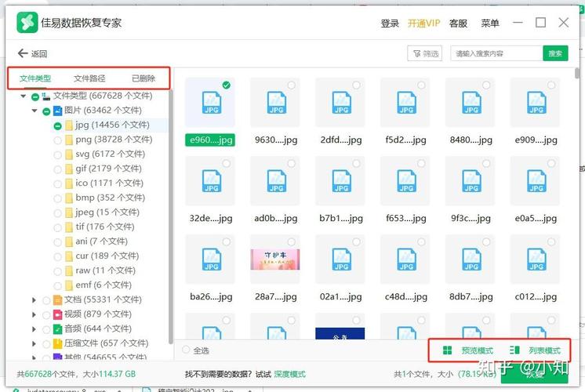
Task: Open the 28a7....jpg thumbnail preview
Action: point(275,260)
